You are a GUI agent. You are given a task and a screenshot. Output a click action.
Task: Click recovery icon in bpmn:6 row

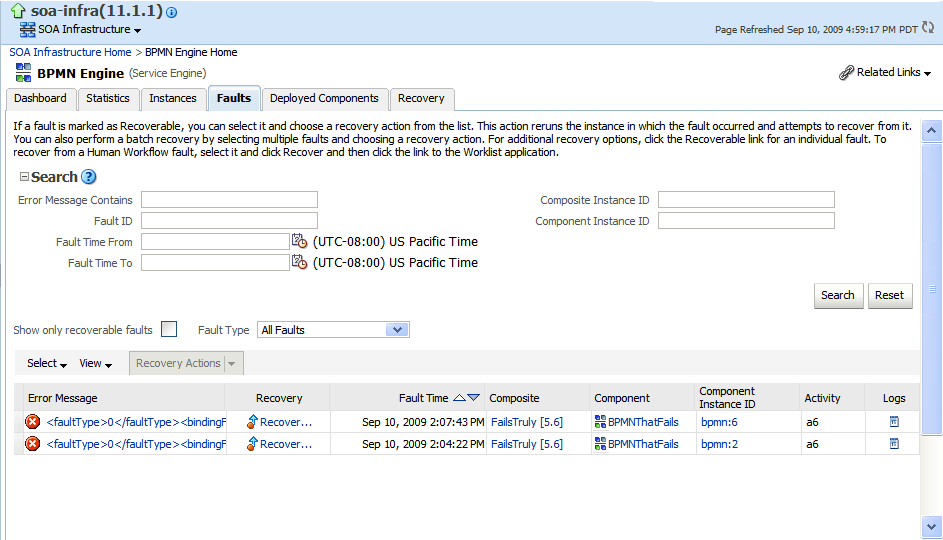click(x=252, y=422)
